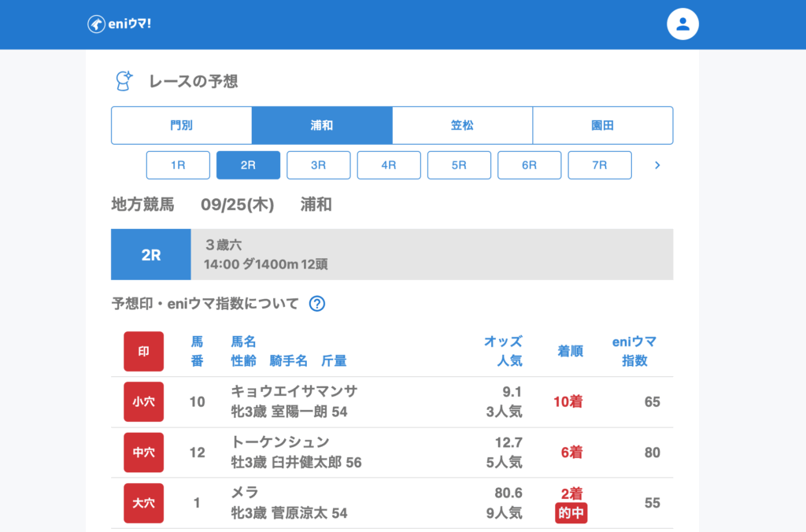Open horse キョウエイサマンサ entry
The width and height of the screenshot is (806, 532).
(294, 391)
